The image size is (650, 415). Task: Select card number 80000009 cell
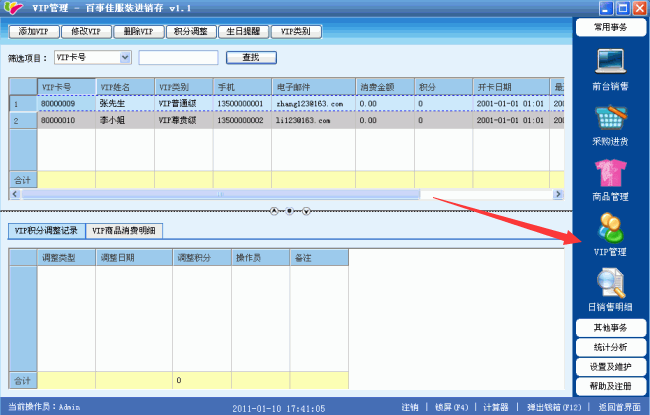pos(67,104)
